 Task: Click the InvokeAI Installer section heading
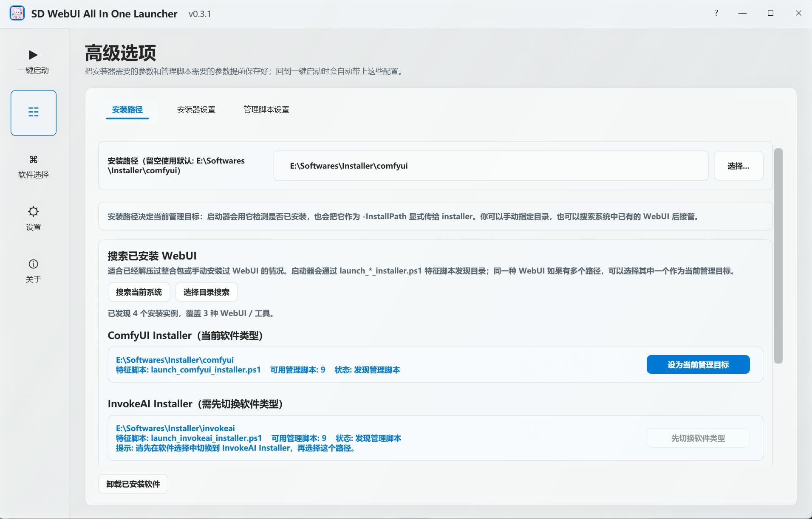point(195,404)
